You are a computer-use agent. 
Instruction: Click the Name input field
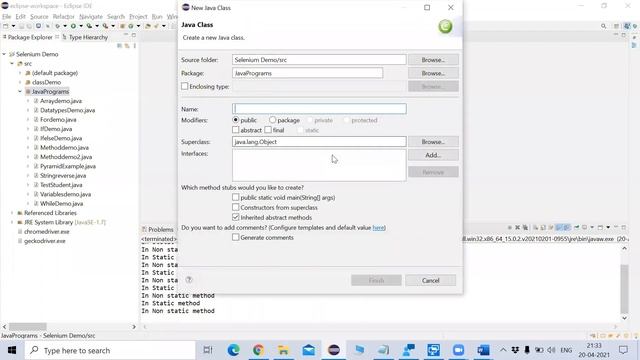(319, 109)
